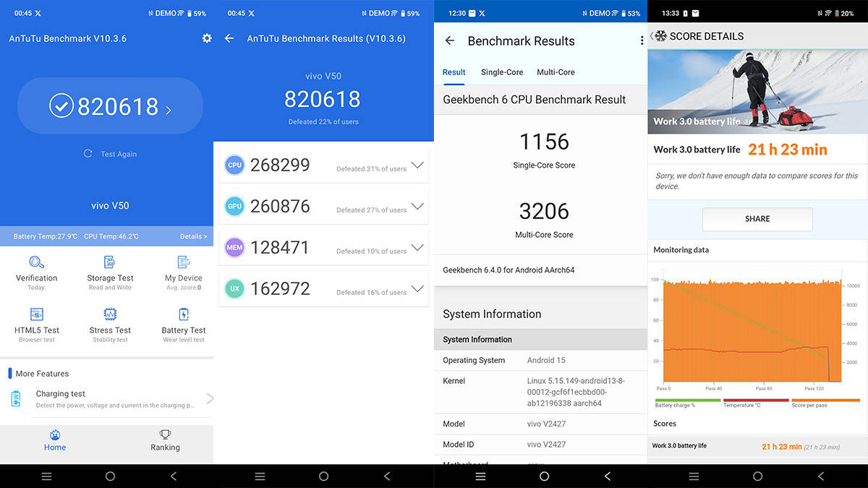Click the UX round badge icon

tap(234, 288)
